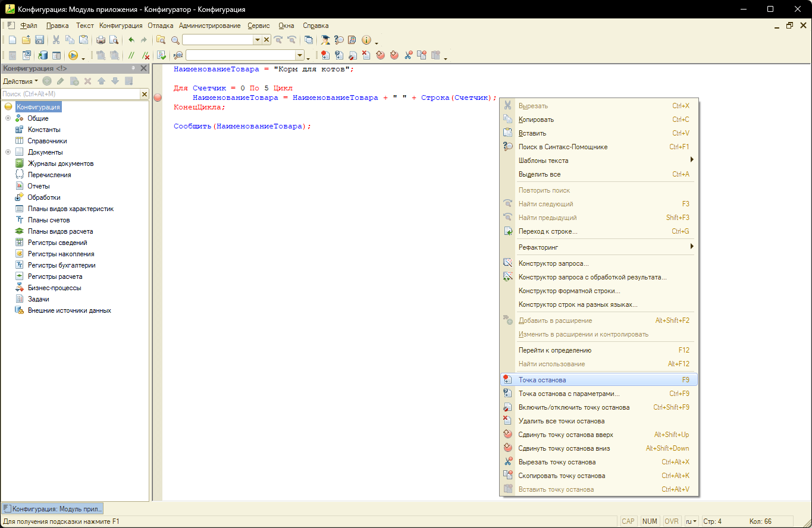Choose Поиск в Синтакс-Помощнике

pyautogui.click(x=599, y=147)
